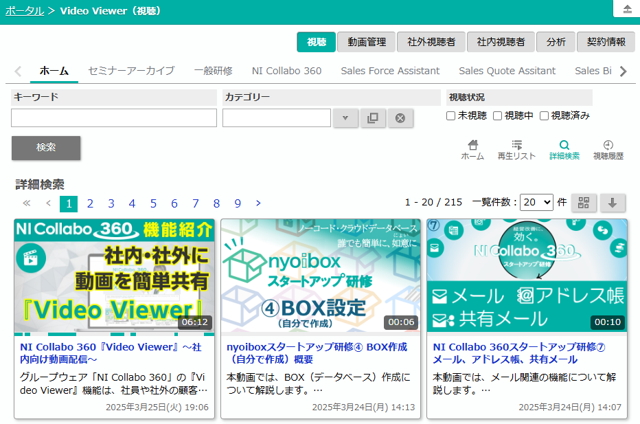Open the 視聴履歴 history clock icon
Viewport: 640px width, 424px height.
click(608, 150)
